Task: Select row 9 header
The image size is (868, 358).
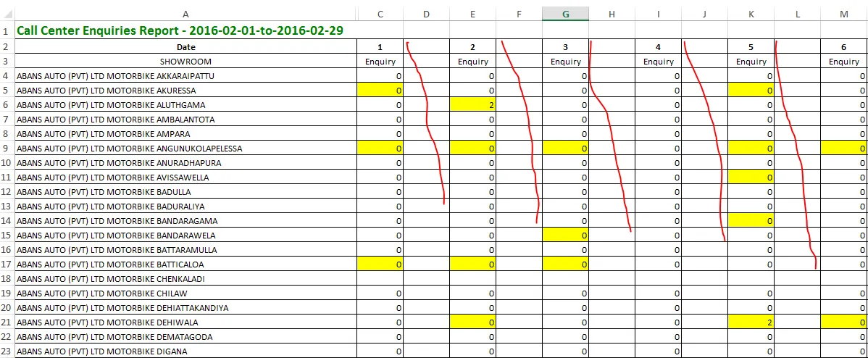Action: pyautogui.click(x=7, y=149)
